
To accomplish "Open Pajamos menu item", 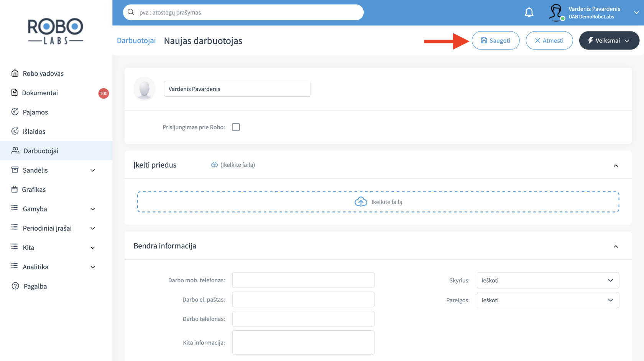I will pyautogui.click(x=35, y=112).
